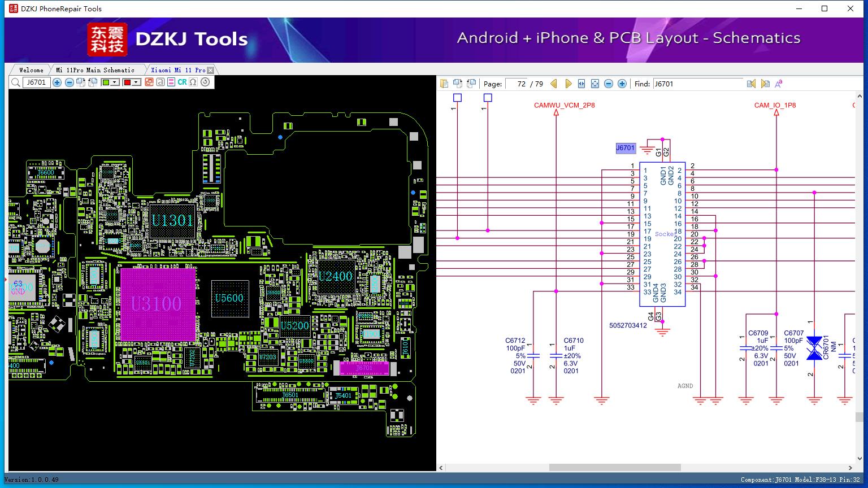The width and height of the screenshot is (868, 488).
Task: Open the green color dropdown arrow
Action: coord(115,82)
